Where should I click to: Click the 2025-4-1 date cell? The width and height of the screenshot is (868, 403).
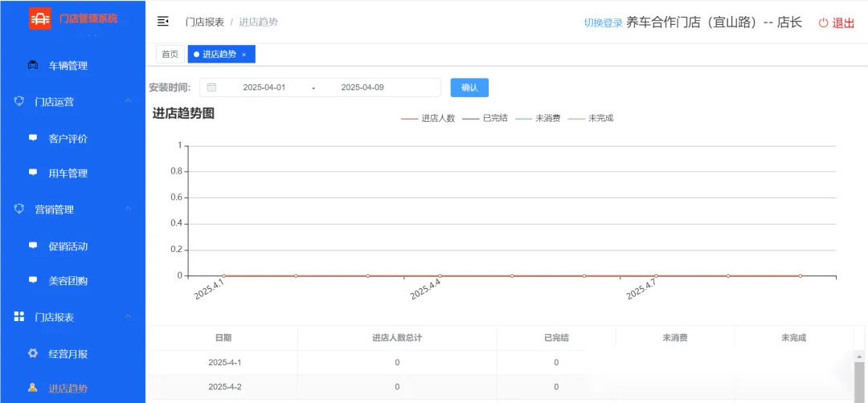point(224,363)
